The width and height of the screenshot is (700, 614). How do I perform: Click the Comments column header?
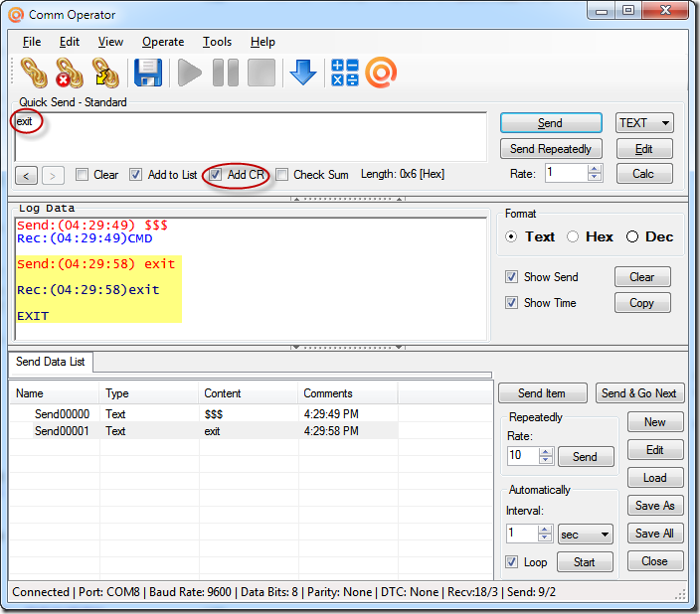pyautogui.click(x=347, y=393)
